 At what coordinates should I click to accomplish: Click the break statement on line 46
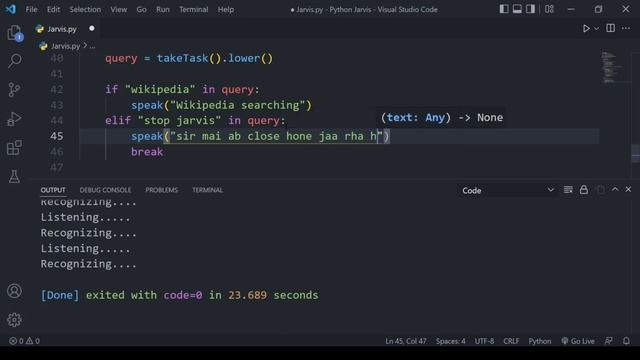click(147, 152)
